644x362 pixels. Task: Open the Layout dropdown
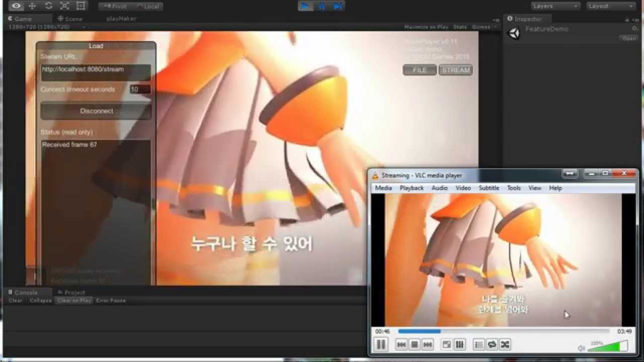[611, 6]
